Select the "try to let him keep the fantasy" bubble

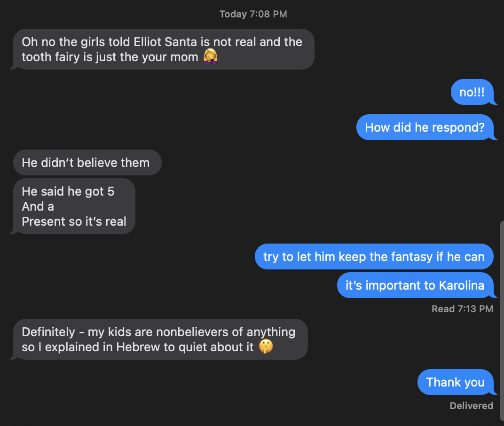click(x=373, y=257)
